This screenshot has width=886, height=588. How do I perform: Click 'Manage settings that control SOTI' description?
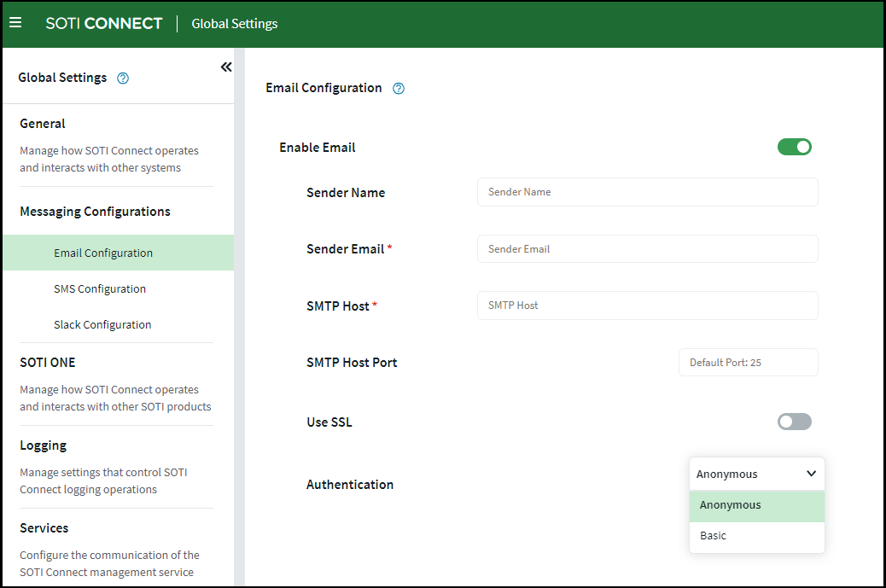coord(103,480)
